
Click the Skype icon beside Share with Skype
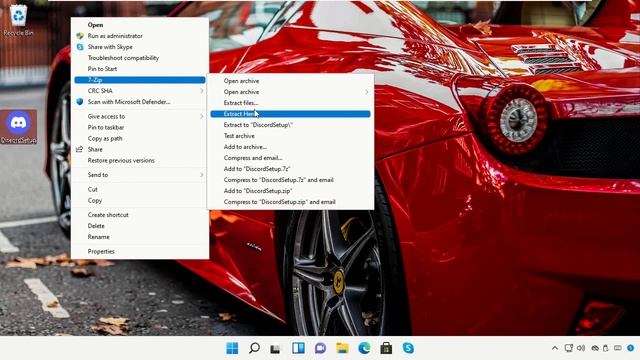(80, 47)
